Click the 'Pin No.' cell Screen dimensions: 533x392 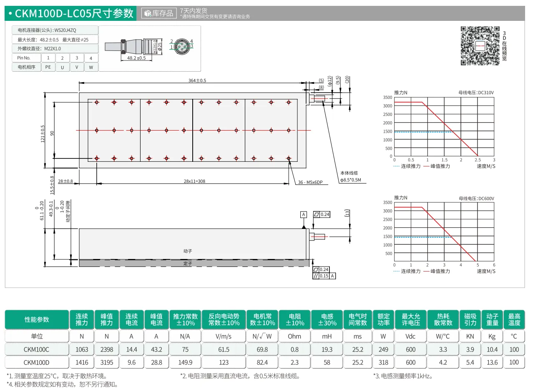[x=26, y=58]
